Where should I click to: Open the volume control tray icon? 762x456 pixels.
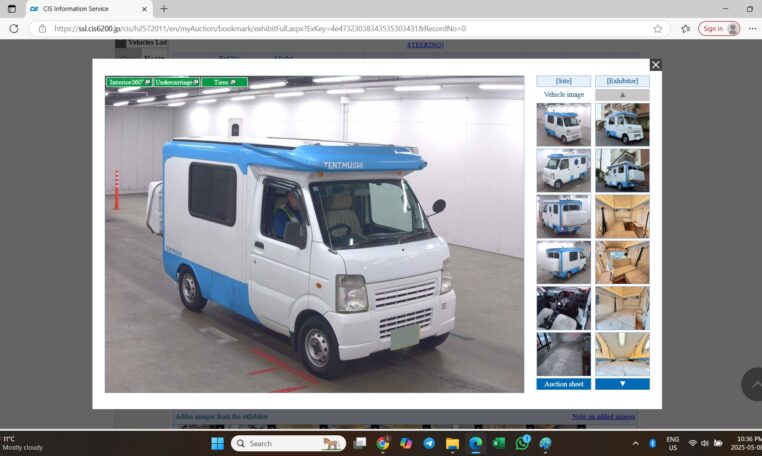(x=705, y=443)
